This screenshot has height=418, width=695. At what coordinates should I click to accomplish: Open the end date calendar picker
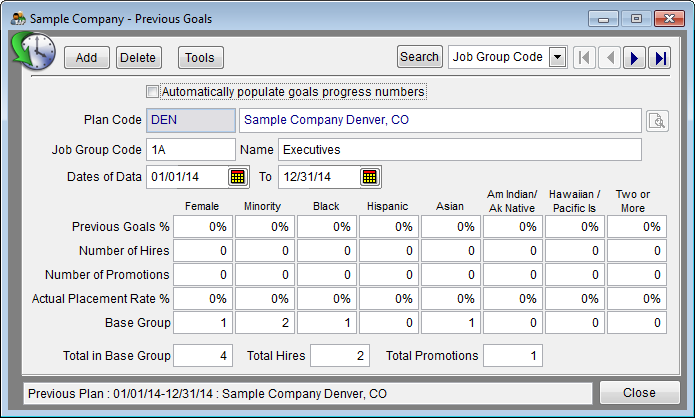click(x=370, y=177)
